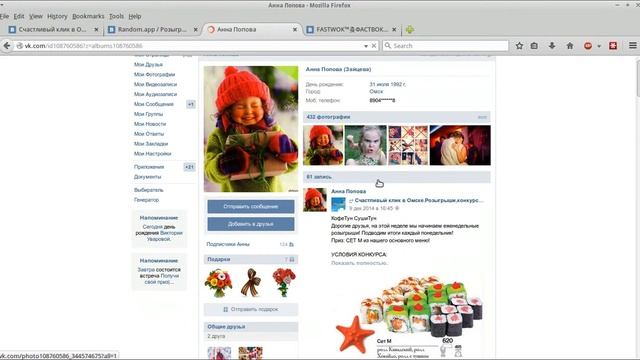Switch to the FASTWOK tab

pyautogui.click(x=352, y=29)
